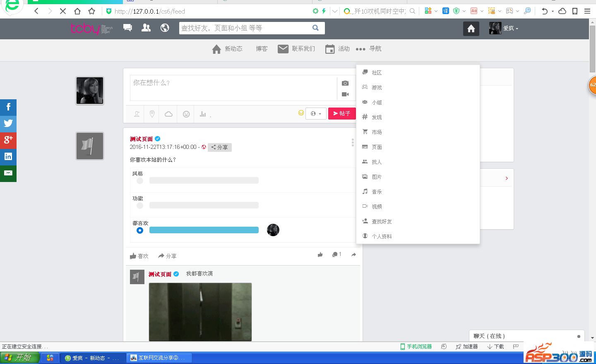Expand the right sidebar red chevron arrow

(x=507, y=178)
